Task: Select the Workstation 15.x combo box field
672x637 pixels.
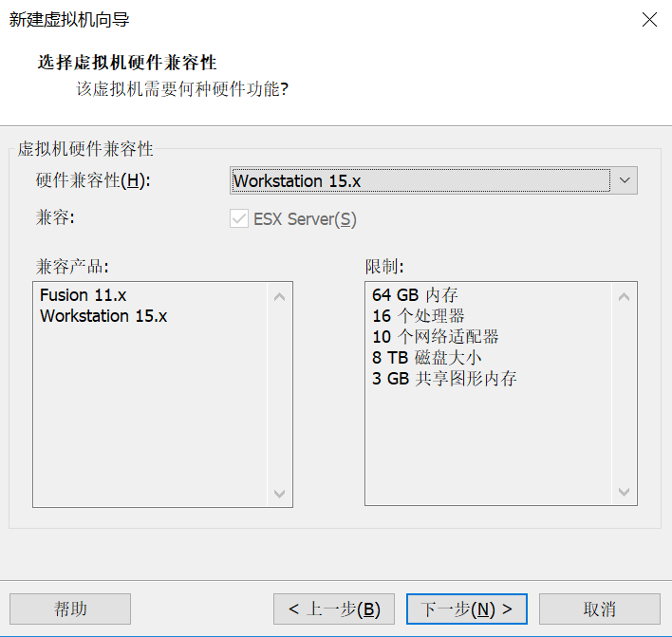Action: click(x=433, y=180)
